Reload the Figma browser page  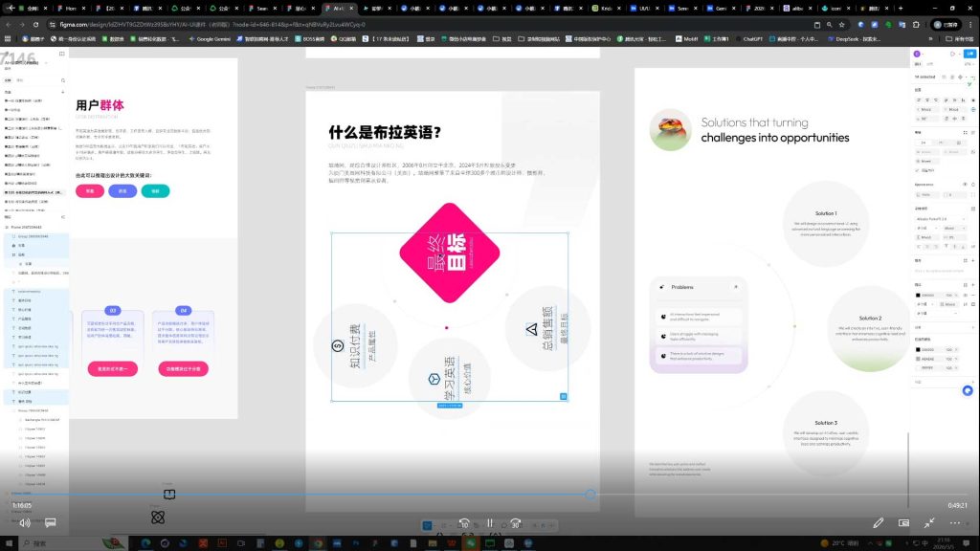35,24
